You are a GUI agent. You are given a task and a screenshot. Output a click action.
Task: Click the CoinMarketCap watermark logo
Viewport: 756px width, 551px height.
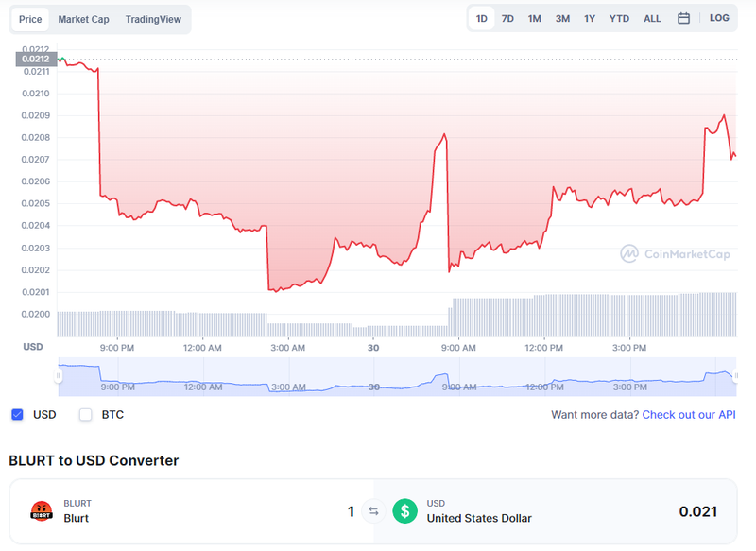[675, 253]
